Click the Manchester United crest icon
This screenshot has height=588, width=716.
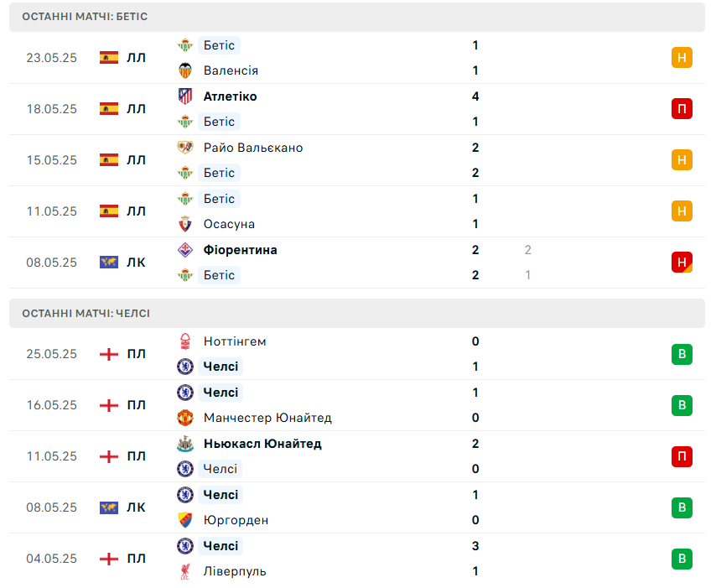185,418
